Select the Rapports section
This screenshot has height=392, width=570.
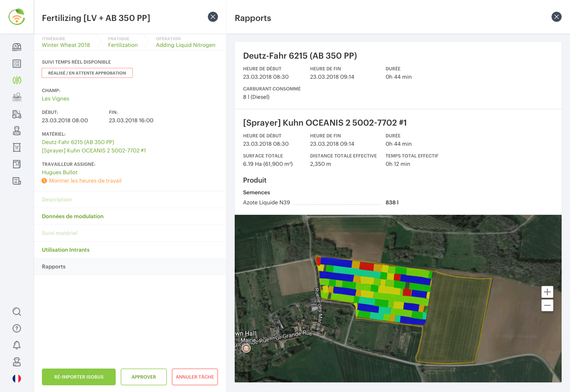(x=54, y=267)
